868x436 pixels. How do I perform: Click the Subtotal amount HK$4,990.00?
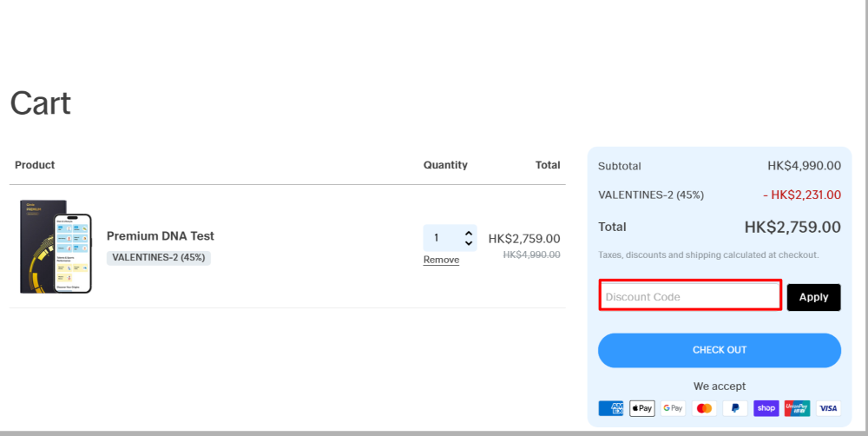(x=804, y=166)
